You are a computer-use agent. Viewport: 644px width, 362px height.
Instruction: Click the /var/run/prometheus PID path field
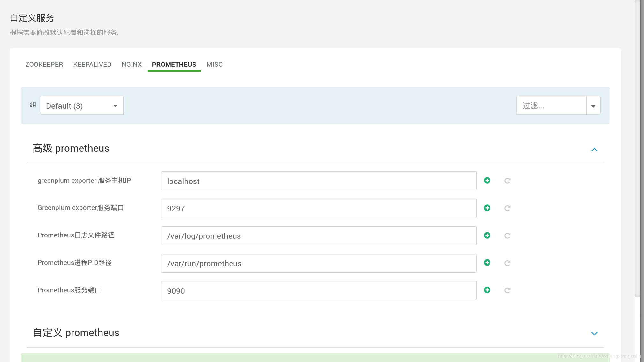319,263
